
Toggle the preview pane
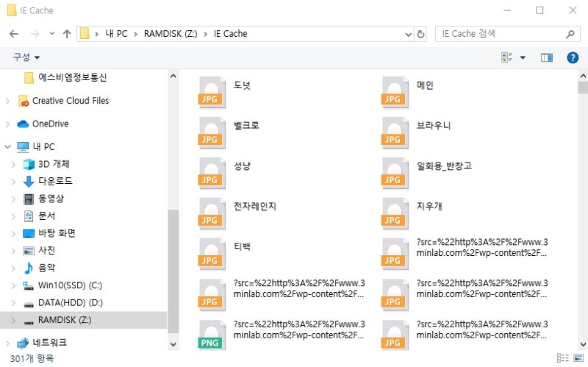click(546, 58)
